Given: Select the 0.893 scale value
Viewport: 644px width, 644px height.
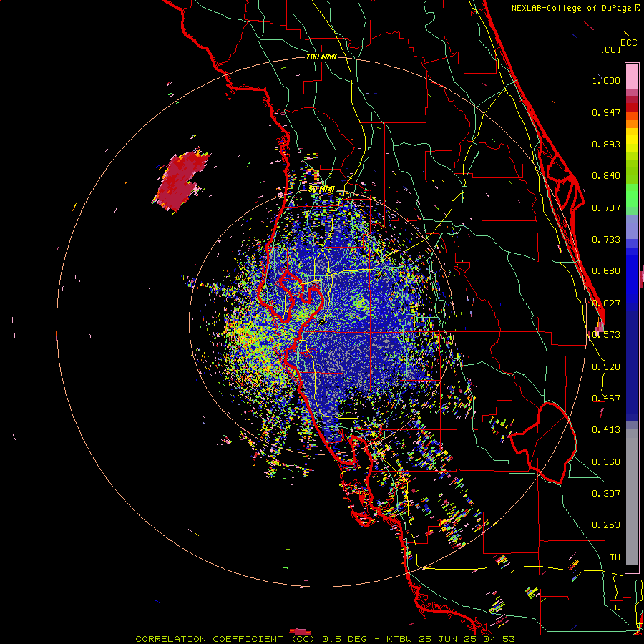Looking at the screenshot, I should (x=606, y=144).
